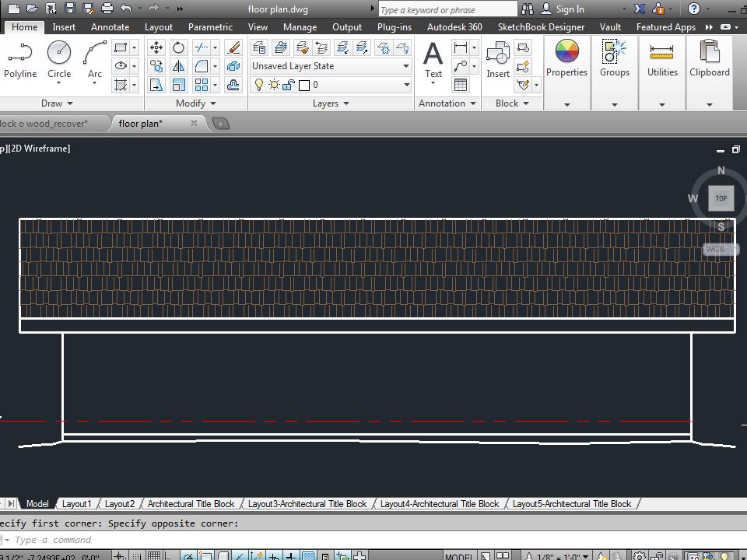
Task: Expand the Modify panel
Action: coord(196,103)
